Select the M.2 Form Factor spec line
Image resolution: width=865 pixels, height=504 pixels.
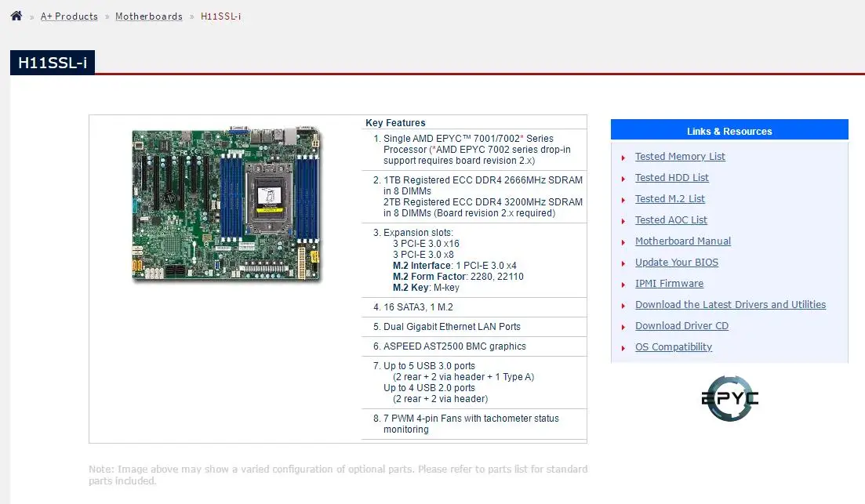(458, 277)
